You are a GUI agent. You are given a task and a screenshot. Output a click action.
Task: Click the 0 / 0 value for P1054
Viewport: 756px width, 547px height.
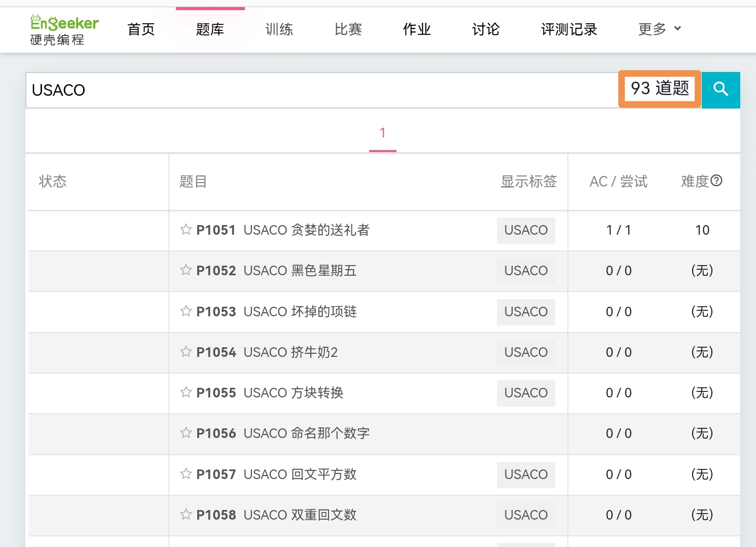(x=619, y=352)
